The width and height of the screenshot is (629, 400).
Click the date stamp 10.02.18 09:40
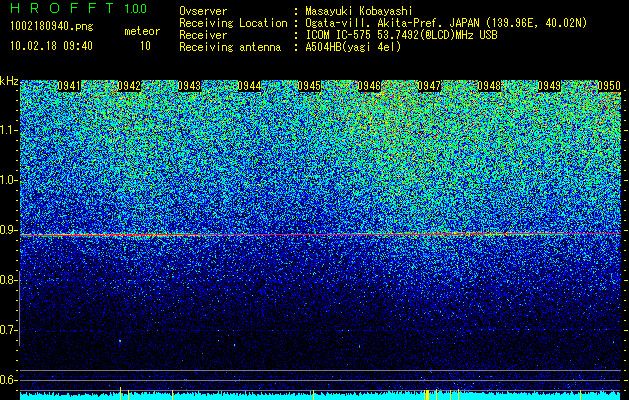tap(51, 46)
